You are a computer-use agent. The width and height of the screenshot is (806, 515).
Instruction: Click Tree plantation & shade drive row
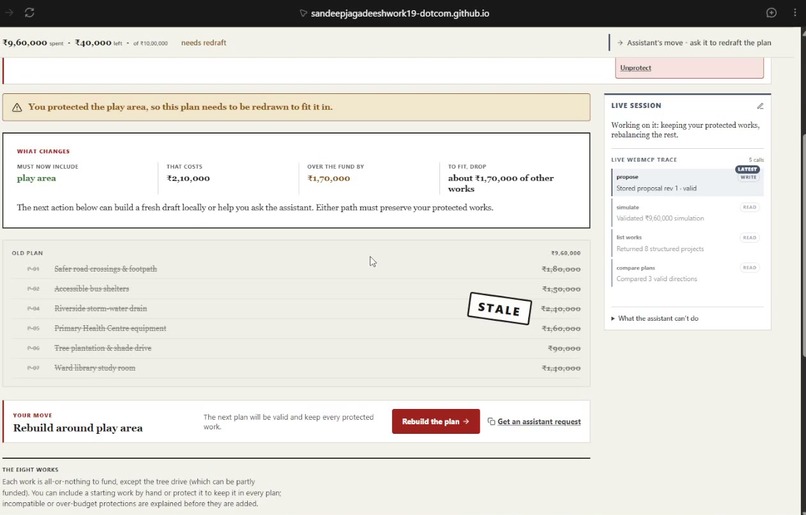pyautogui.click(x=296, y=348)
